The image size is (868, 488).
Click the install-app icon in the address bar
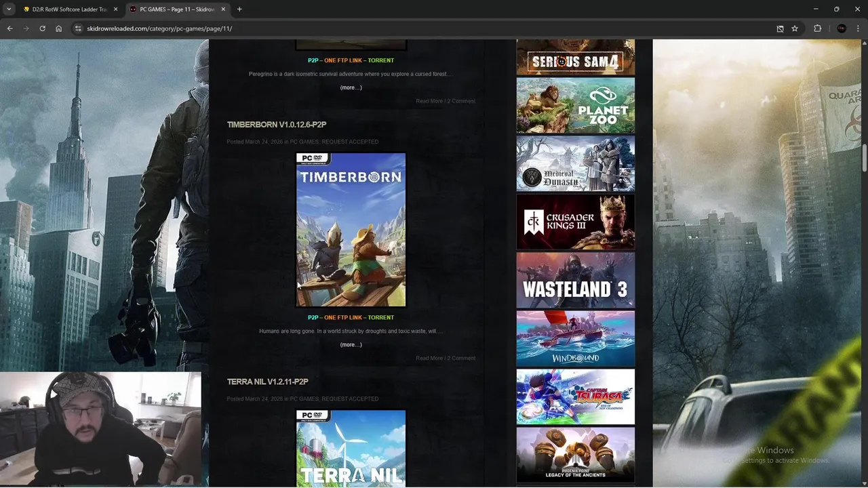[x=780, y=28]
